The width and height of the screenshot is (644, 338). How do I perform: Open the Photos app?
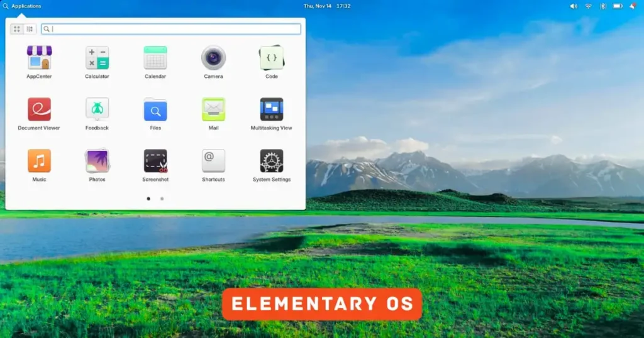click(97, 161)
